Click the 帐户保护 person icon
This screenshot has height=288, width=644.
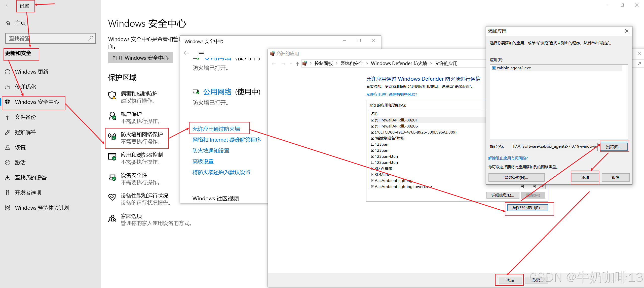(112, 116)
